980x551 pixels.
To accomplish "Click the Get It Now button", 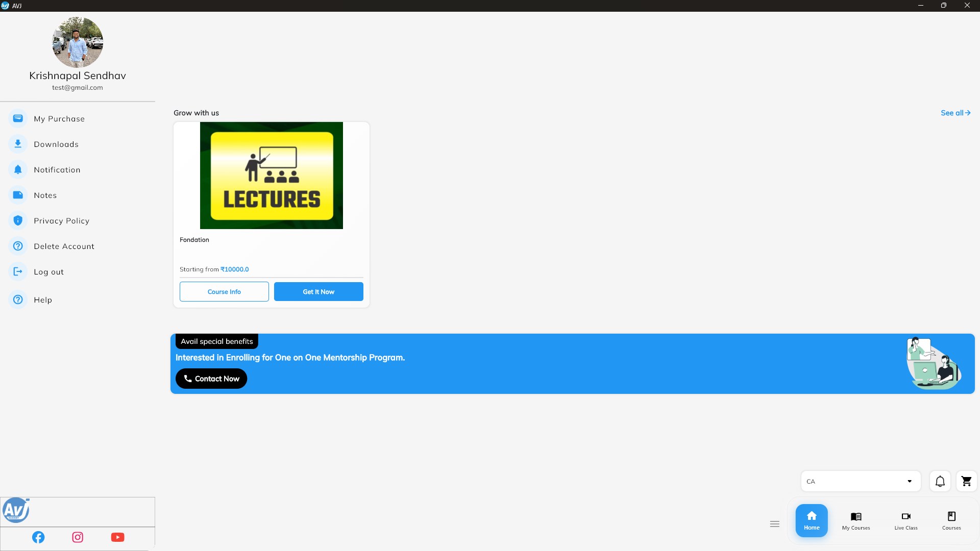I will pyautogui.click(x=318, y=292).
